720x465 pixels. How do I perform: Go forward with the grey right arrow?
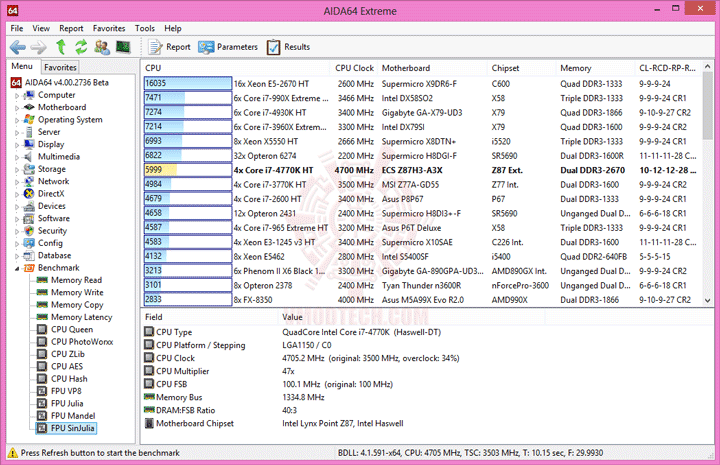click(39, 47)
